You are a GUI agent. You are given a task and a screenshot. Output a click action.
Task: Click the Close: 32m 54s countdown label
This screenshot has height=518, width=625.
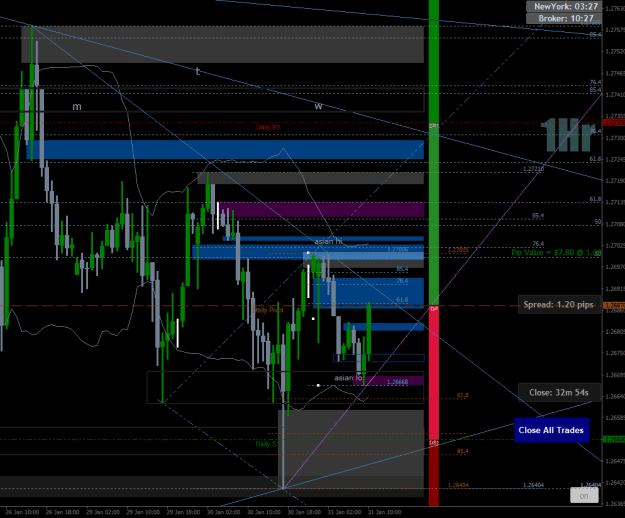(559, 392)
